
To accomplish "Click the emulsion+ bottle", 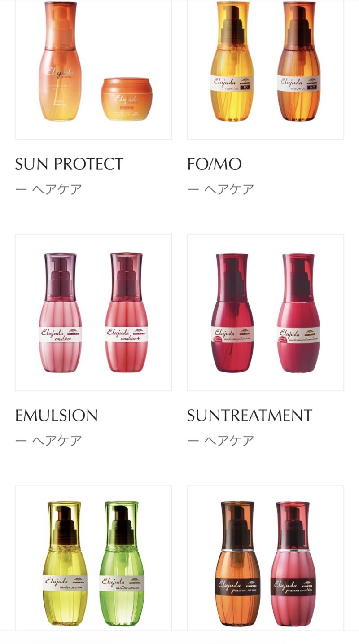I will point(127,313).
